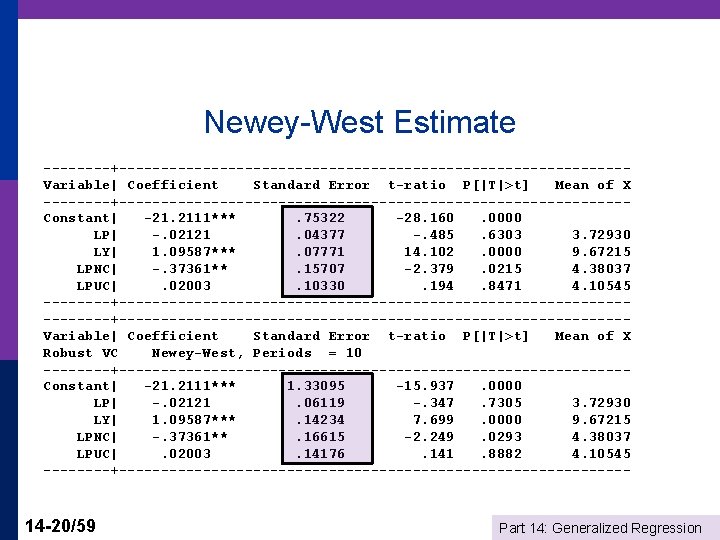This screenshot has width=720, height=540.
Task: Click the 'Part 14: Generalized Regression' footer label
Action: pyautogui.click(x=600, y=528)
